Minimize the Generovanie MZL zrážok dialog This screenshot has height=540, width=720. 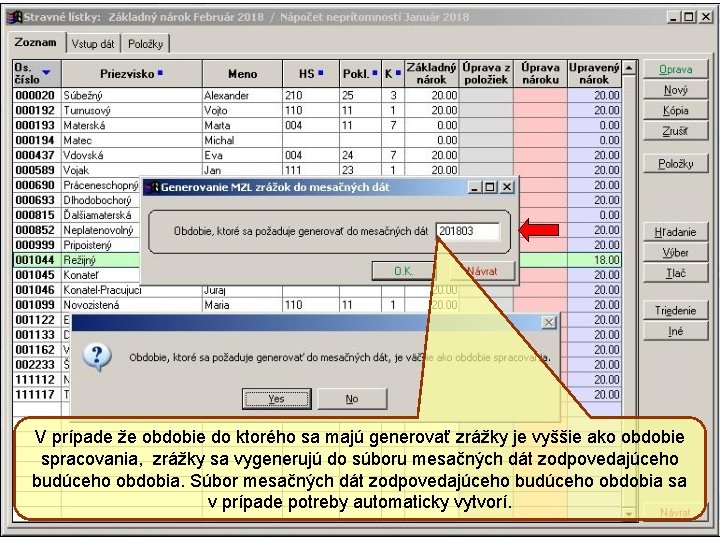[x=475, y=187]
